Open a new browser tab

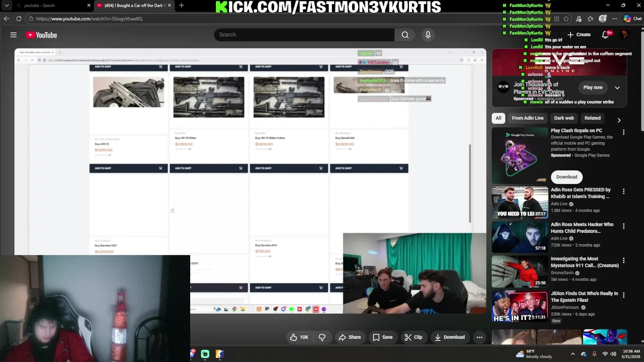point(181,6)
